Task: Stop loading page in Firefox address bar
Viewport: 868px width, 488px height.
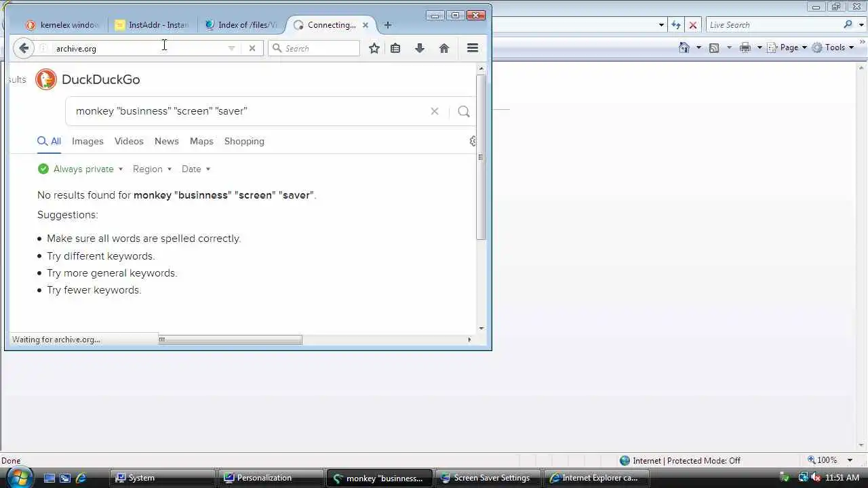Action: pos(252,48)
